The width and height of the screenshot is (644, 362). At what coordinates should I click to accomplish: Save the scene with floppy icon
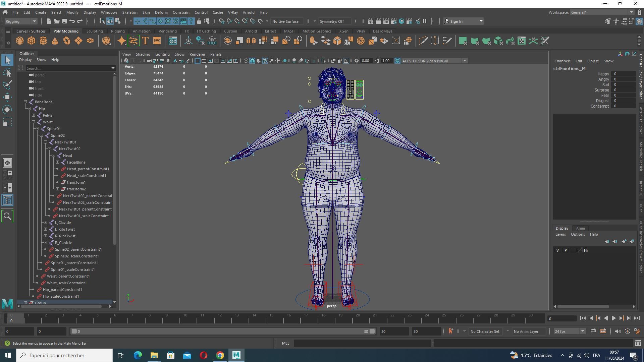[64, 21]
